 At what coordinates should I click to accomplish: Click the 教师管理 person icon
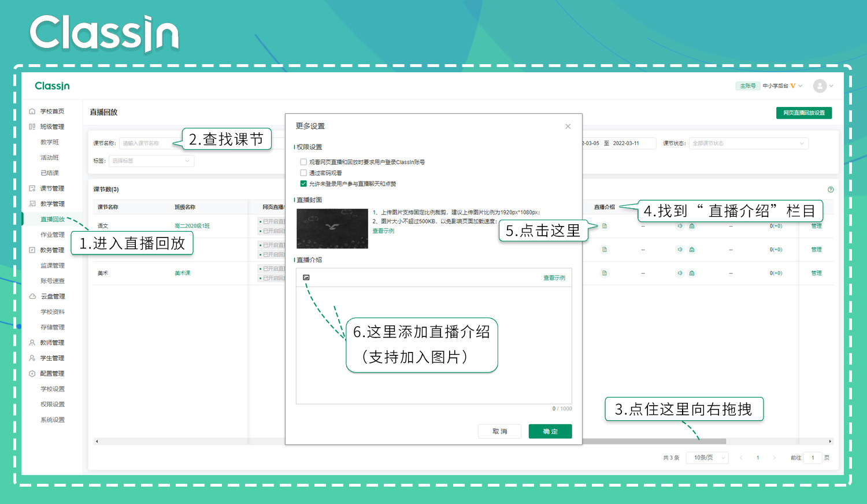coord(32,343)
